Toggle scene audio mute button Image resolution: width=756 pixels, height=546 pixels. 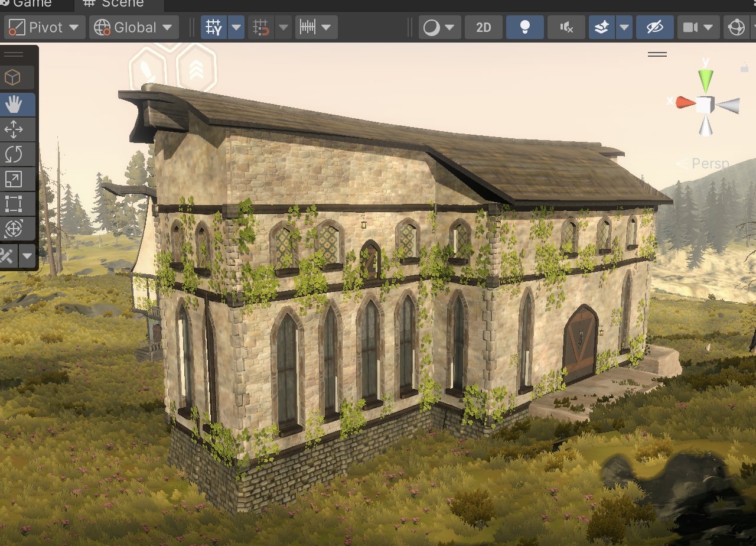(566, 28)
